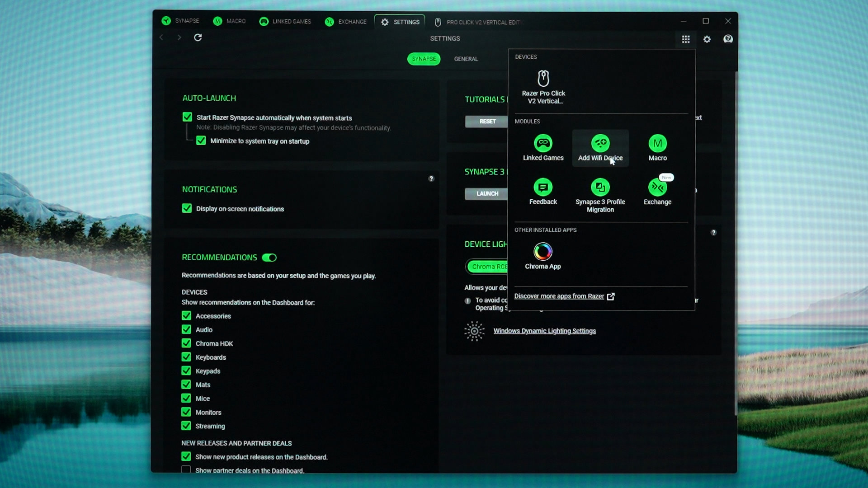Screen dimensions: 868x488
Task: Enable Show partner deals on the Dashboard
Action: point(186,470)
